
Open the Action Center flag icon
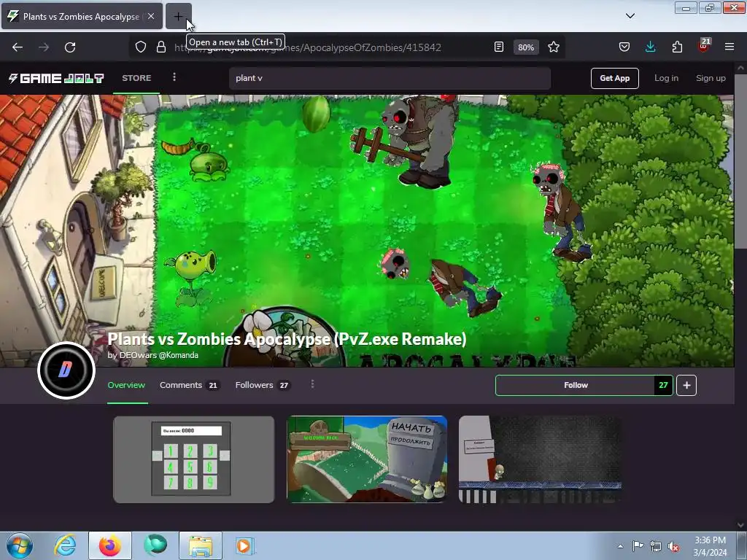638,546
